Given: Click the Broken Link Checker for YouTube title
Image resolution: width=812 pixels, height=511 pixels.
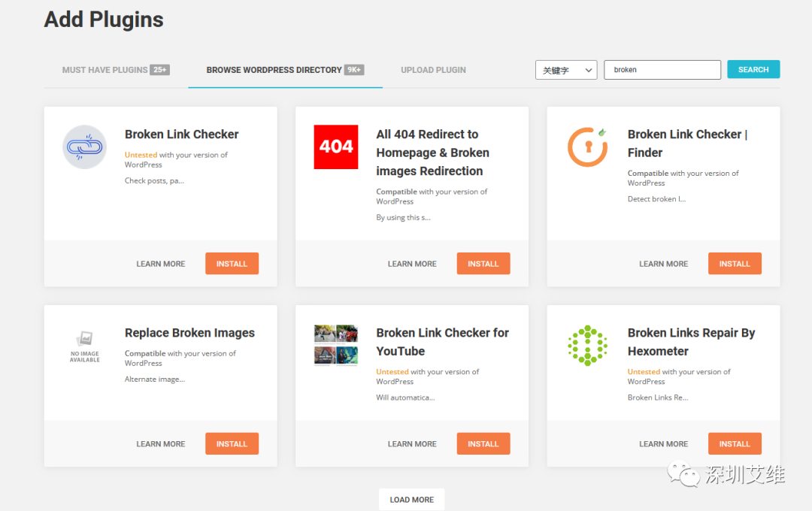Looking at the screenshot, I should [442, 342].
